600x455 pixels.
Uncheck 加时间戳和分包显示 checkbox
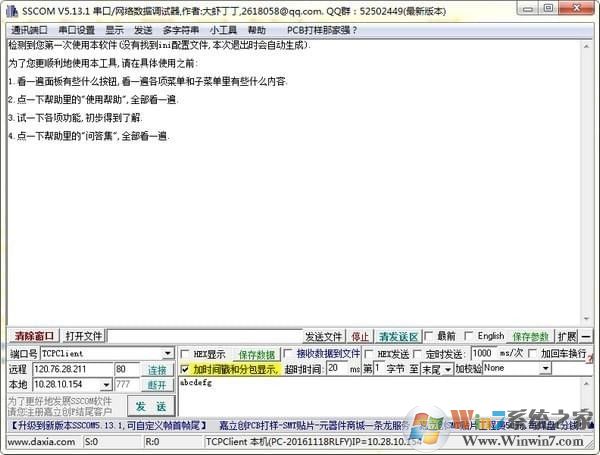186,369
